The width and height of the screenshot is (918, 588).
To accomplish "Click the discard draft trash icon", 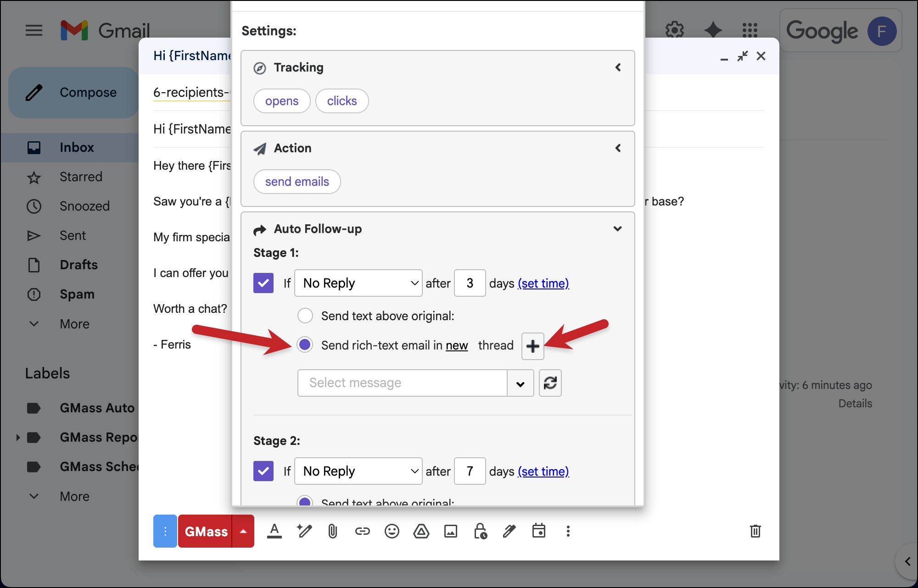I will pyautogui.click(x=755, y=531).
